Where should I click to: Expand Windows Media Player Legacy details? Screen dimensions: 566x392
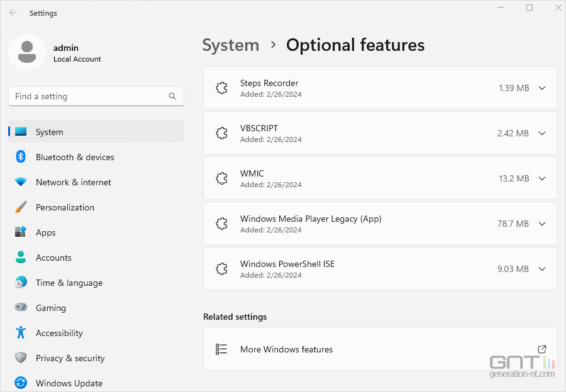pos(542,224)
